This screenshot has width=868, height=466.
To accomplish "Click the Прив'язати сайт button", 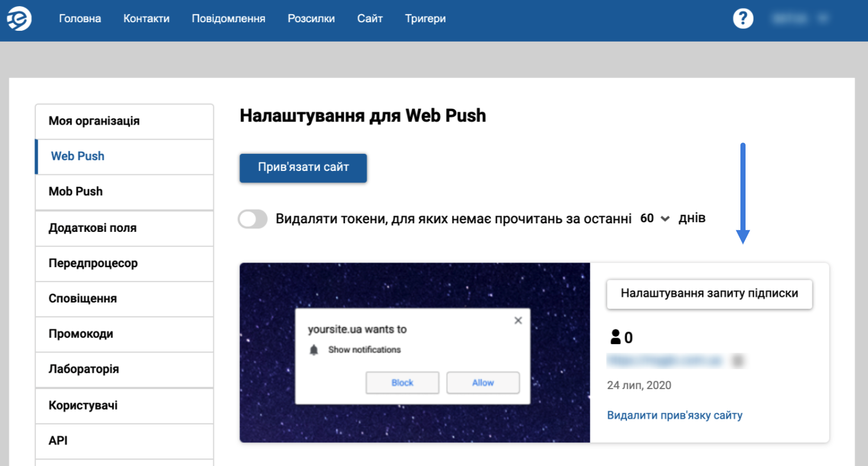I will [x=303, y=167].
